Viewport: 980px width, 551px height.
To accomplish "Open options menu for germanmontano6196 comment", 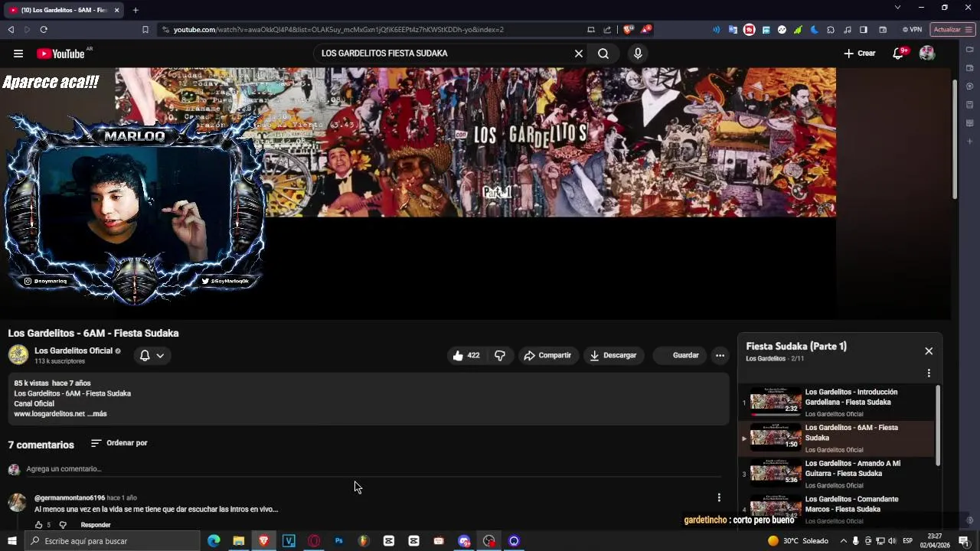I will pyautogui.click(x=719, y=497).
